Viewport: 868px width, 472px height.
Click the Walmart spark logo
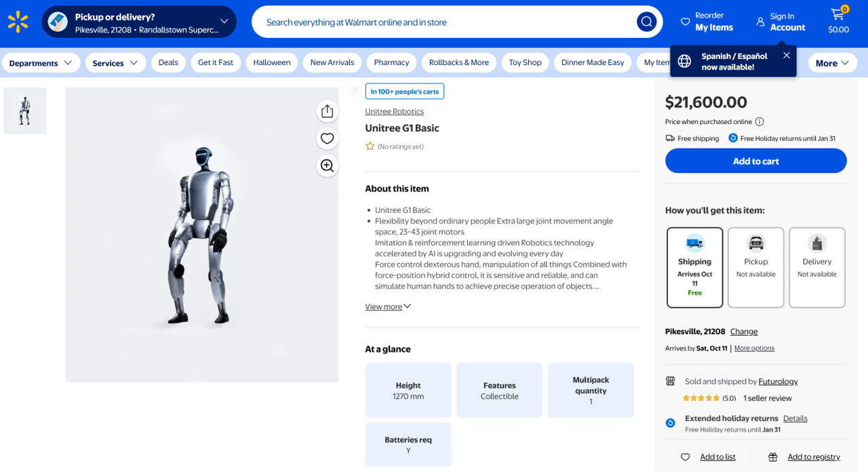[x=18, y=22]
